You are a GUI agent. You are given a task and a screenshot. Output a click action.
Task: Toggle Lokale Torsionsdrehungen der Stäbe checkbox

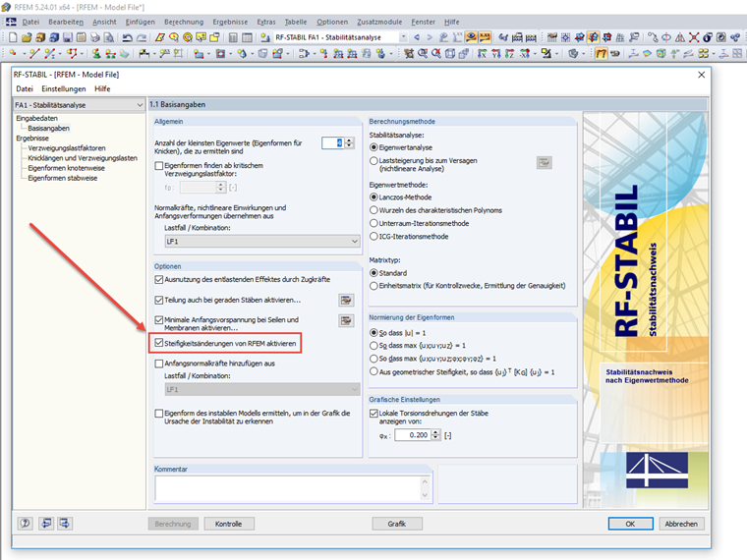coord(373,414)
